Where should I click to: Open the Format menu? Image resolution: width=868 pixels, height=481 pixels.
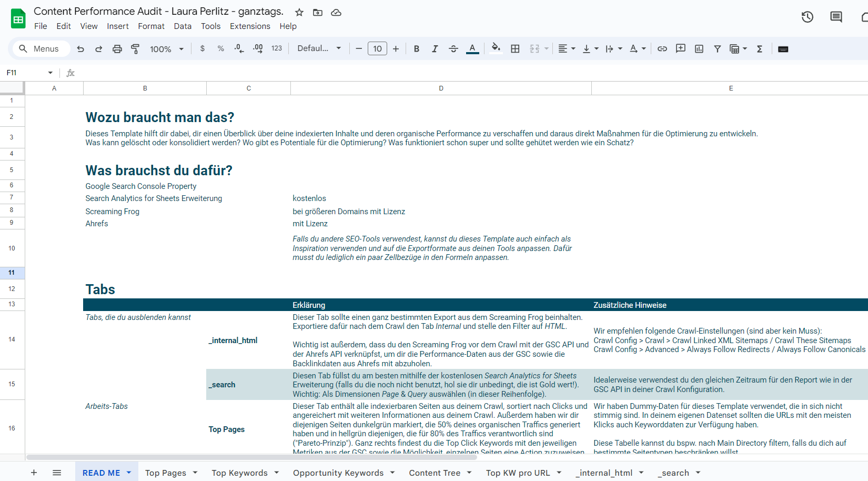[x=152, y=26]
